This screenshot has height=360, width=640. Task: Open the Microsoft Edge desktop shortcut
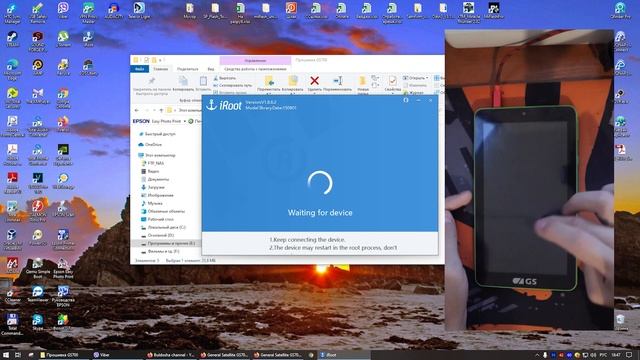[12, 69]
